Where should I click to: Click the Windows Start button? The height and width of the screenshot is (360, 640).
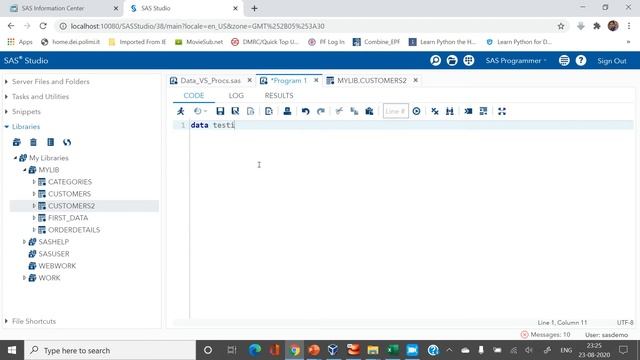12,350
